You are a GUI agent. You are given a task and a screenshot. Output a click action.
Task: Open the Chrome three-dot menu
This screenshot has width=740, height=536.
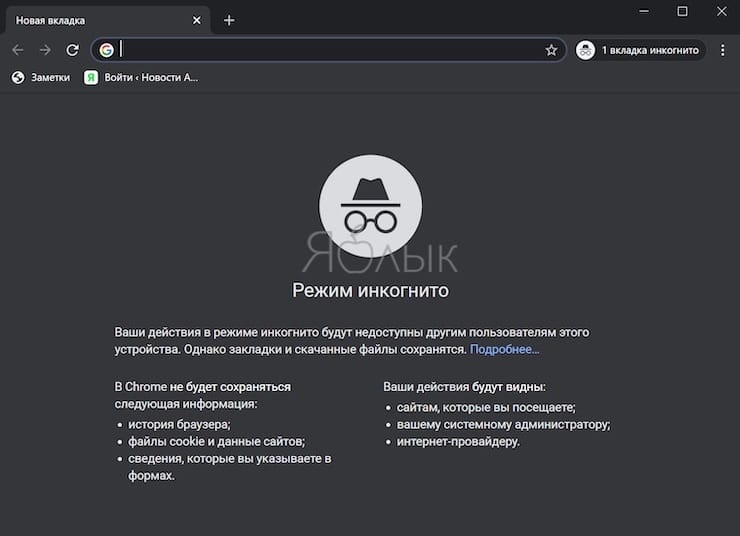click(723, 50)
